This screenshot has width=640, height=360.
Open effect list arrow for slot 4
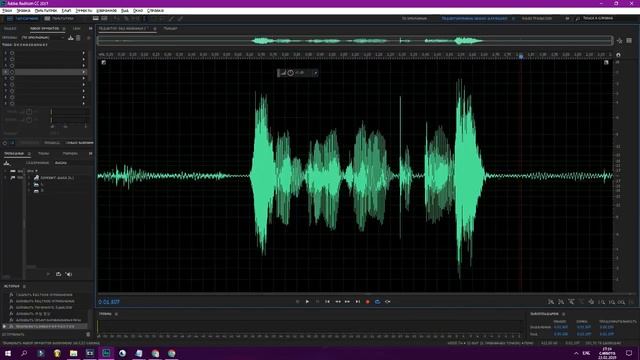84,72
